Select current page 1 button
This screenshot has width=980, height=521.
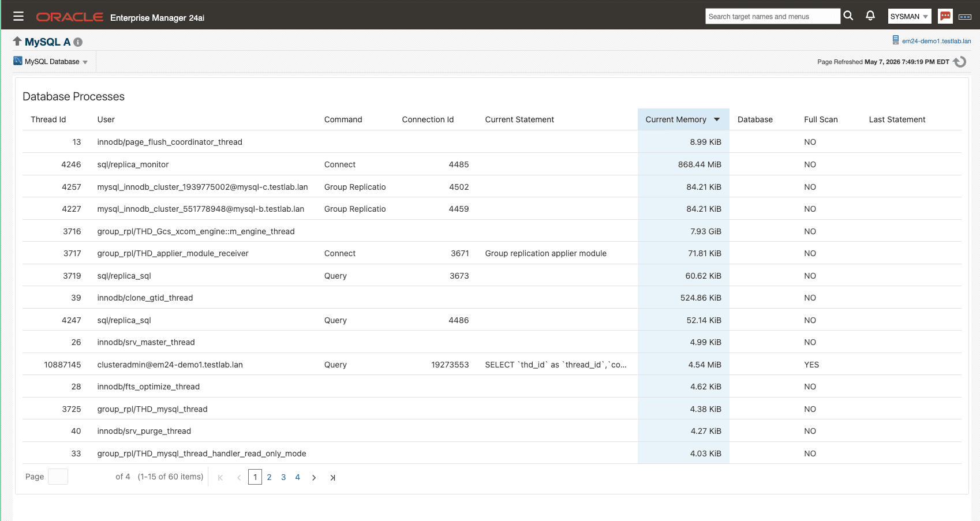(x=255, y=477)
